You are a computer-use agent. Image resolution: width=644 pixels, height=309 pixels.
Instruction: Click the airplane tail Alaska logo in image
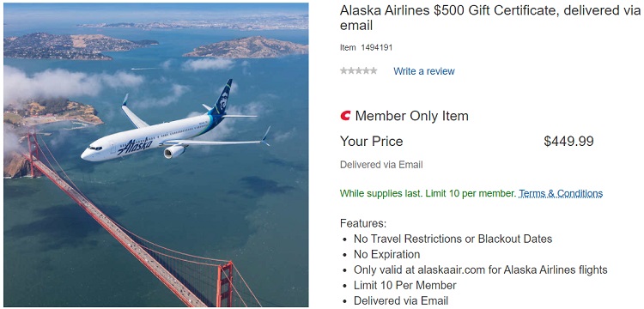pos(223,100)
